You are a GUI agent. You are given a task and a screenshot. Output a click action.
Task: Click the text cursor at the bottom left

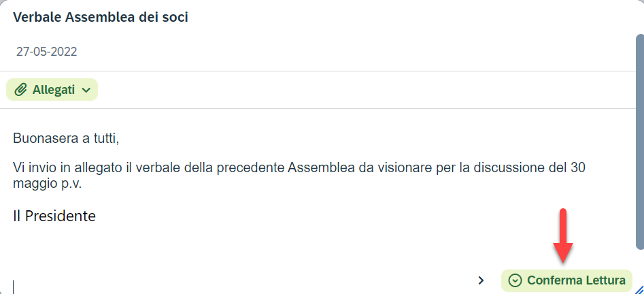[14, 287]
